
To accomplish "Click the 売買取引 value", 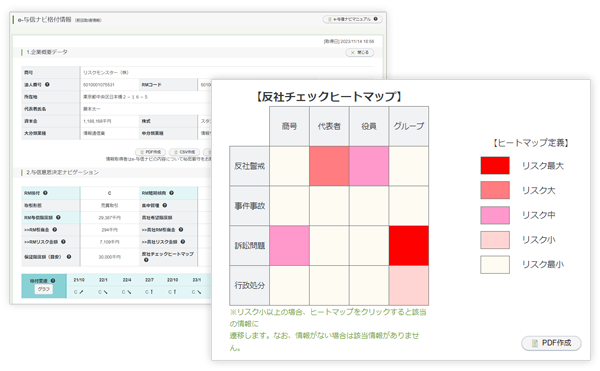I will [109, 205].
